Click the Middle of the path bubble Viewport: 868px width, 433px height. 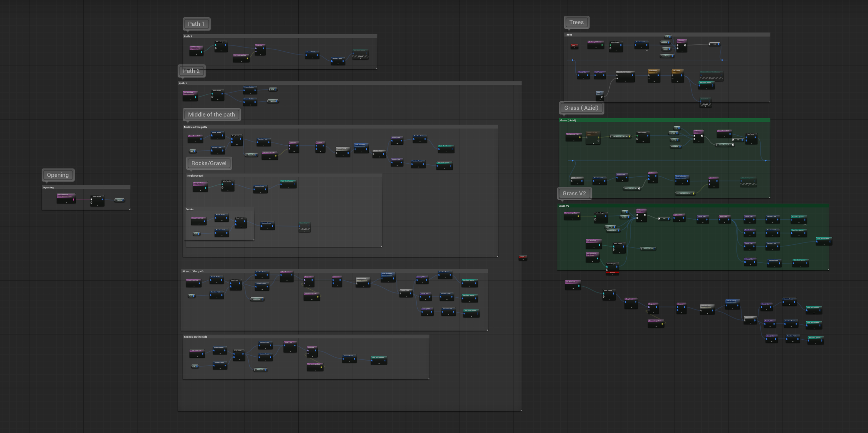tap(211, 114)
